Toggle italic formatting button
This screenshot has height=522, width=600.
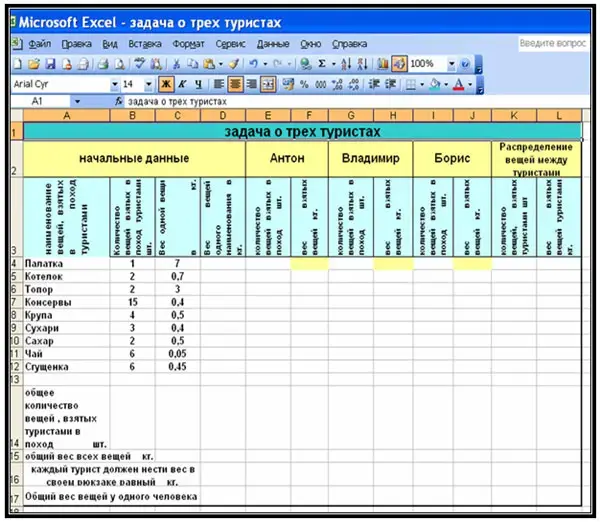click(182, 84)
